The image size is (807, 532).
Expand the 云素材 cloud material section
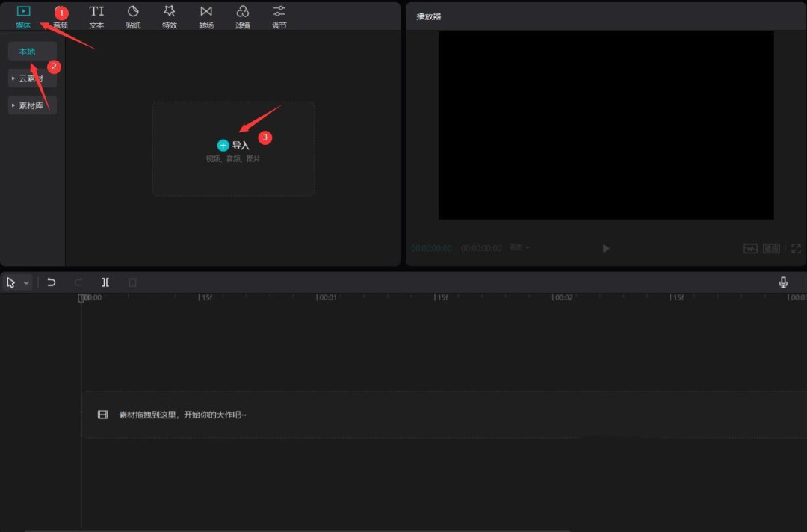pos(32,78)
